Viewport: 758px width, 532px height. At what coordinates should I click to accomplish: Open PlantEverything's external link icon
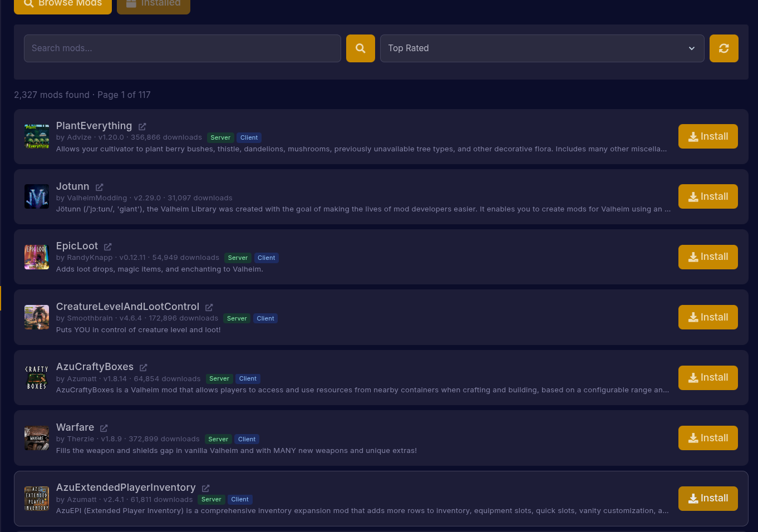[142, 126]
